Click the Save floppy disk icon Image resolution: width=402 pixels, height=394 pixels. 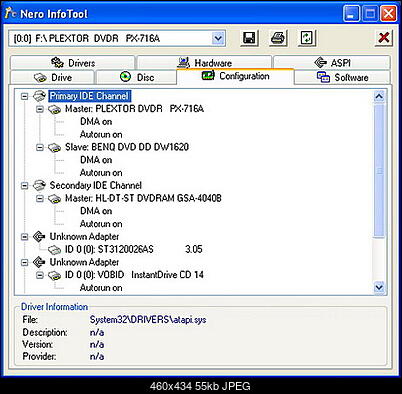pos(249,38)
